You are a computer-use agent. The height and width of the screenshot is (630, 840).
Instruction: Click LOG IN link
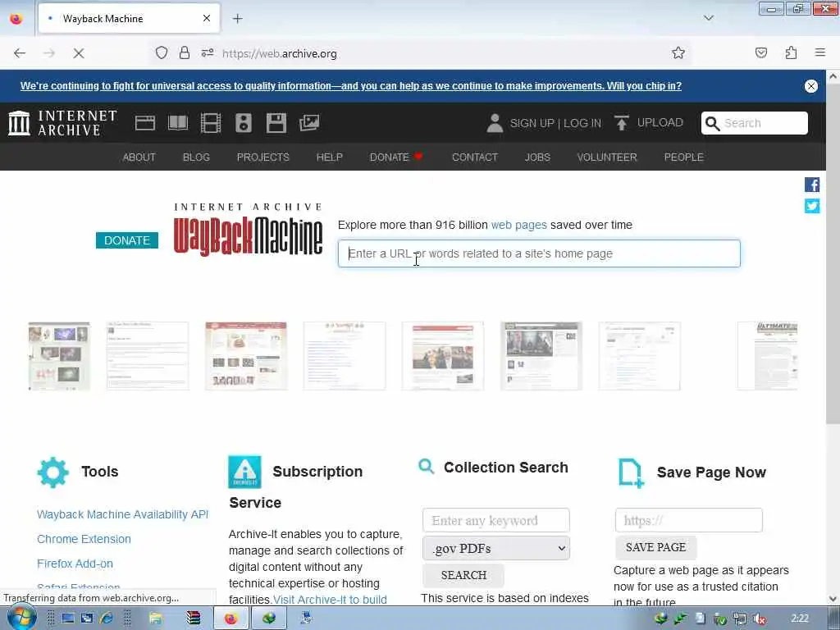pyautogui.click(x=582, y=123)
